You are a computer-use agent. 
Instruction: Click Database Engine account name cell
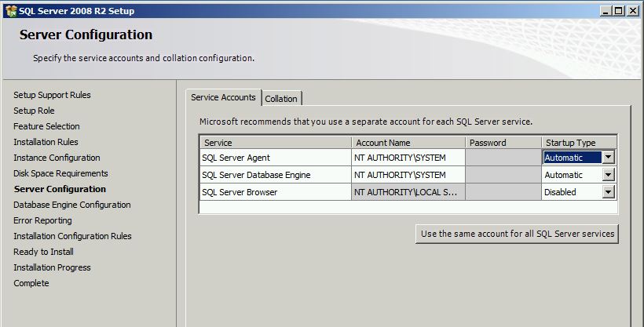coord(408,175)
